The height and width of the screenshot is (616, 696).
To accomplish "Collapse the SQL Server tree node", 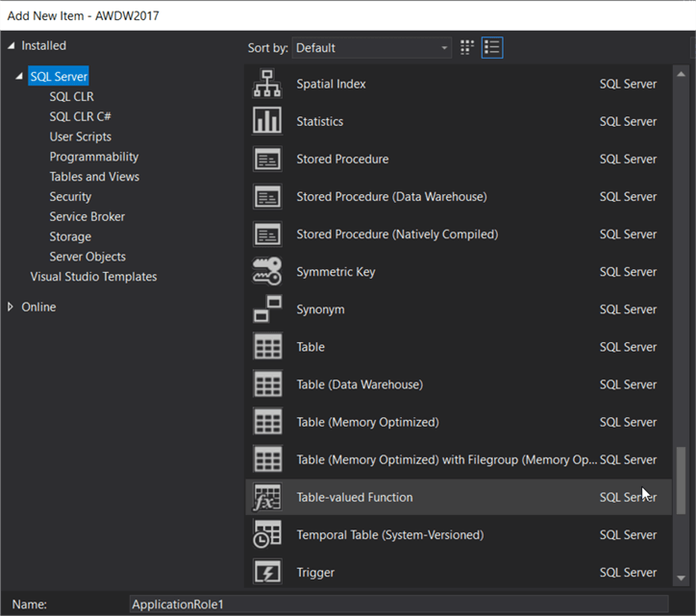I will coord(19,76).
